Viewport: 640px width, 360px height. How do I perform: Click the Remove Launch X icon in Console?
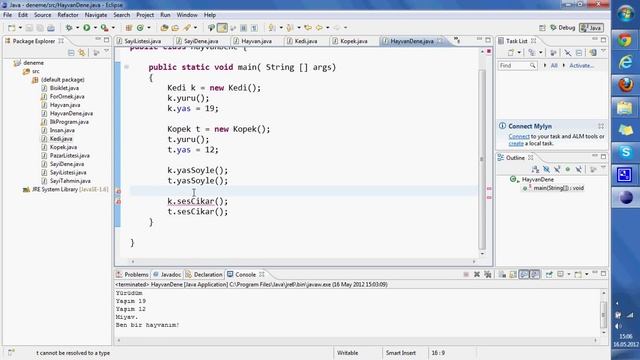pyautogui.click(x=477, y=274)
